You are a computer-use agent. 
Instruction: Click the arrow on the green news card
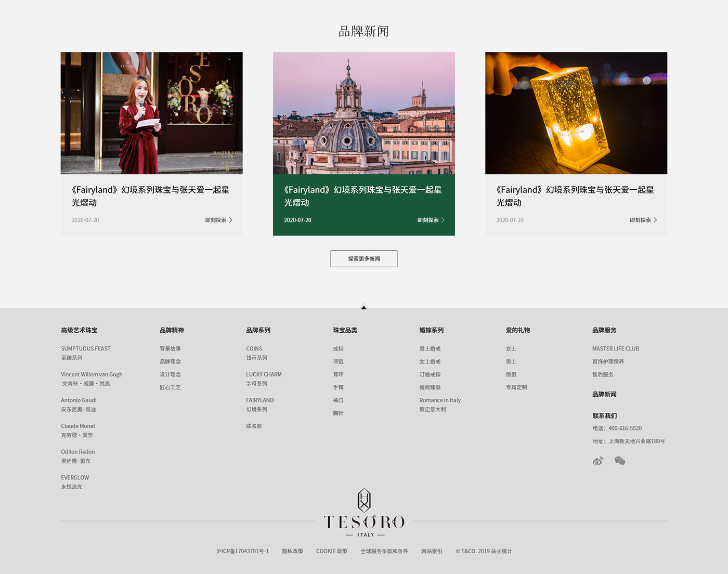[x=443, y=220]
